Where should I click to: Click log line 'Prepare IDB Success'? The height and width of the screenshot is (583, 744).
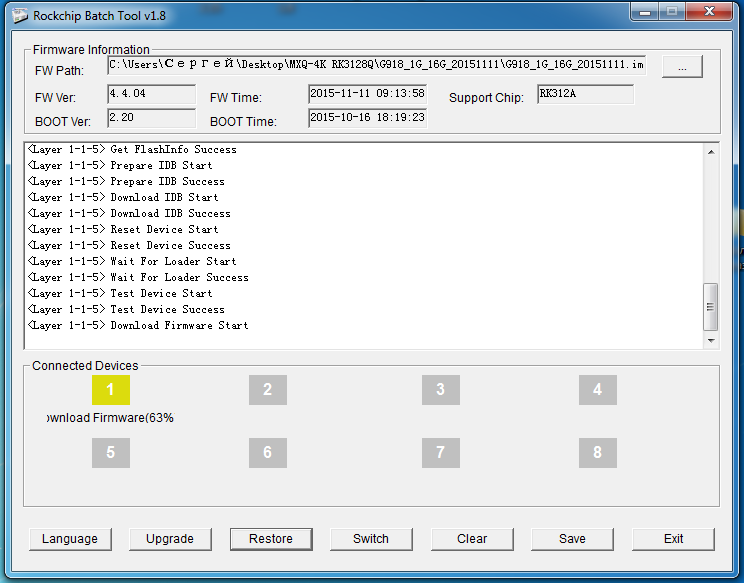[x=126, y=182]
